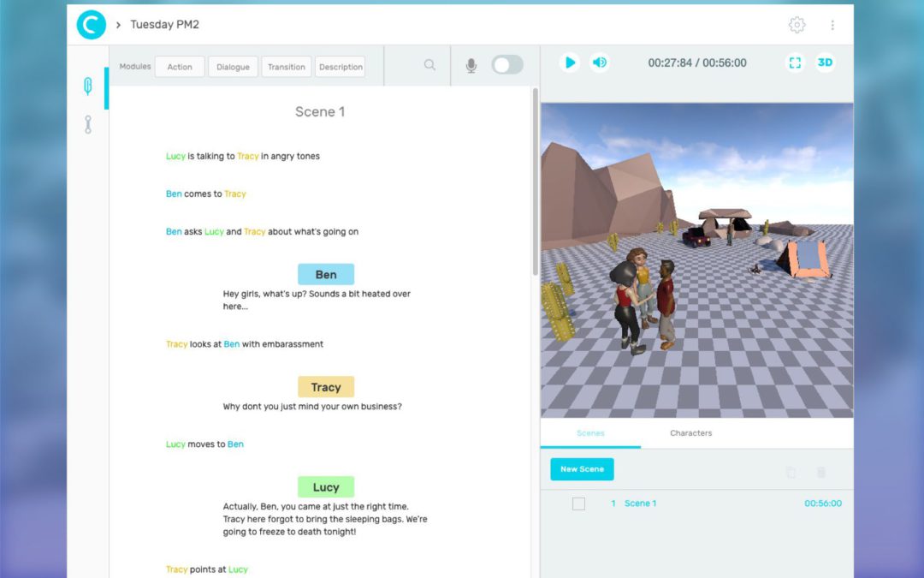924x578 pixels.
Task: Switch the viewer to 3D mode
Action: (824, 62)
